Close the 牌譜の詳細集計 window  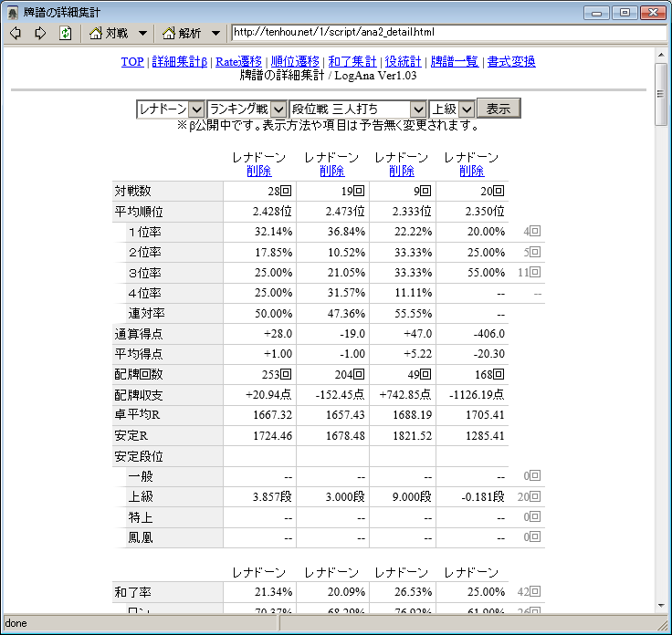click(653, 13)
